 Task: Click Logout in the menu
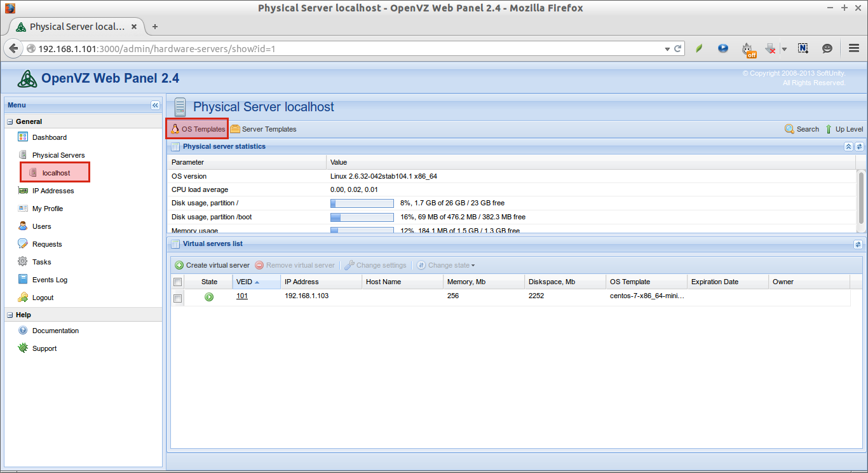click(43, 298)
